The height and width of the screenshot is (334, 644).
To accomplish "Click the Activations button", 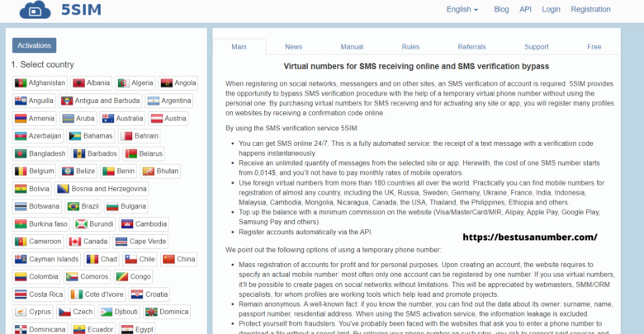I will (34, 45).
